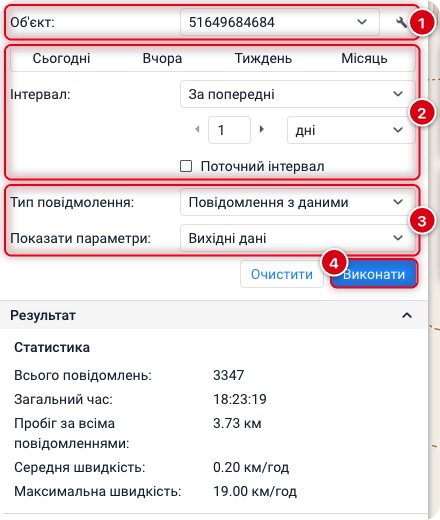Select total time value 18:23:19
The image size is (440, 520).
click(x=240, y=399)
